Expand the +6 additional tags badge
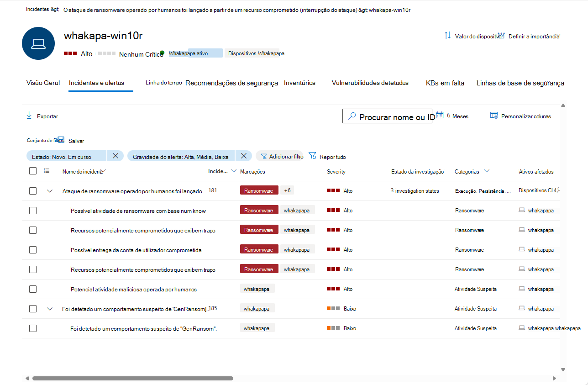This screenshot has height=385, width=588. pyautogui.click(x=288, y=190)
